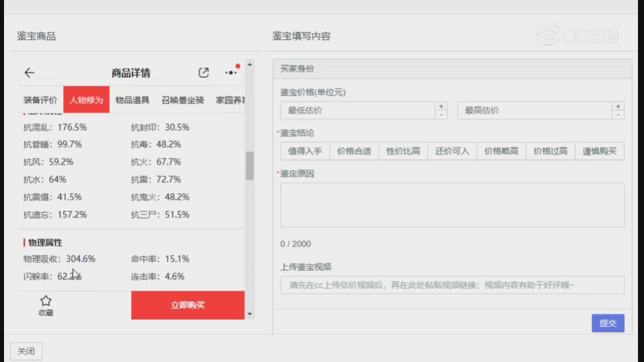Choose 价格合适 conclusion
The height and width of the screenshot is (362, 644).
354,151
